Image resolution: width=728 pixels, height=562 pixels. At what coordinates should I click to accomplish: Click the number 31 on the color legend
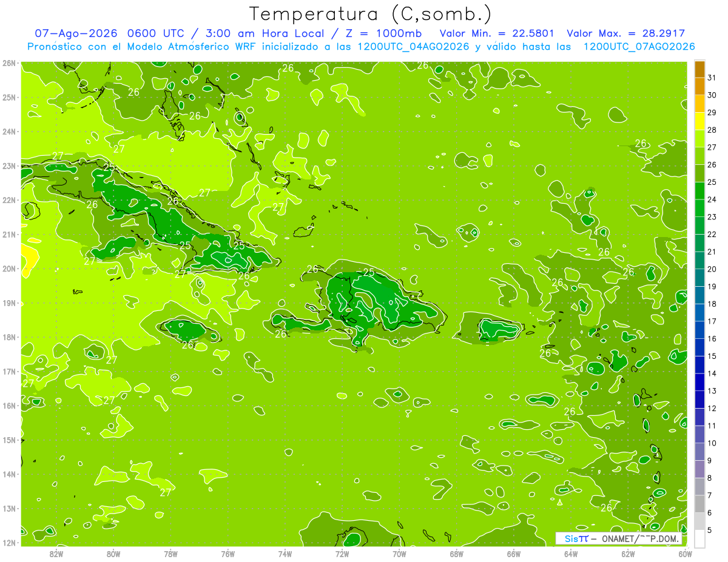tap(712, 78)
